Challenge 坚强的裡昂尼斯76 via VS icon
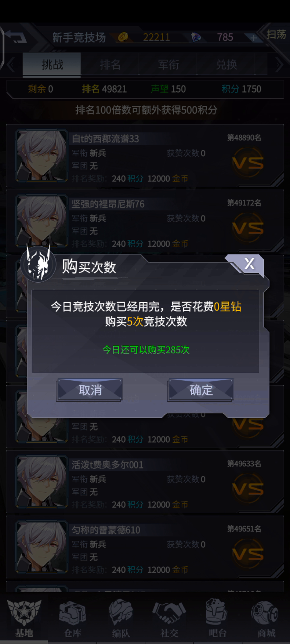This screenshot has width=290, height=644. coord(248,227)
